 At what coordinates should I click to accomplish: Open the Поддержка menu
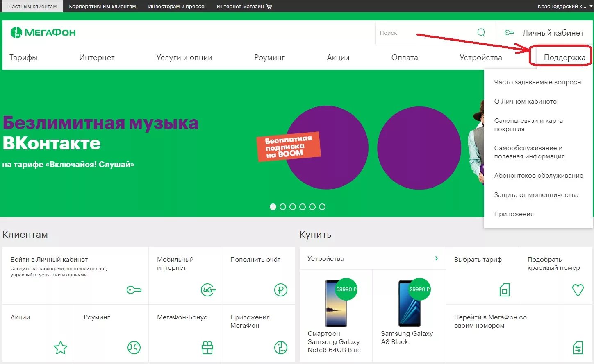tap(564, 58)
